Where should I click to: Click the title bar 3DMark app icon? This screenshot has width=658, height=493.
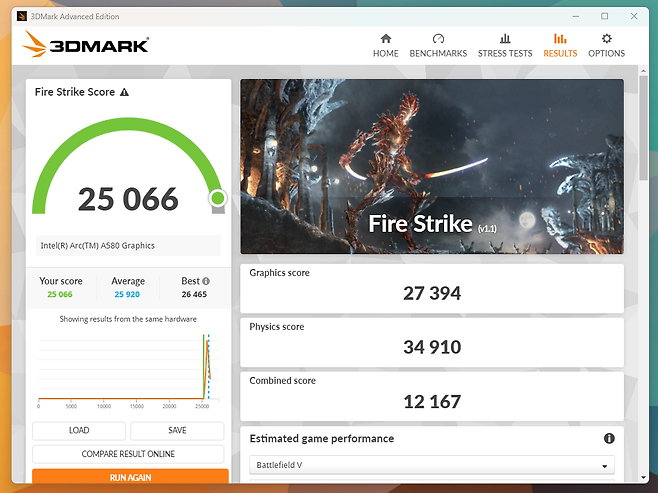[x=21, y=15]
